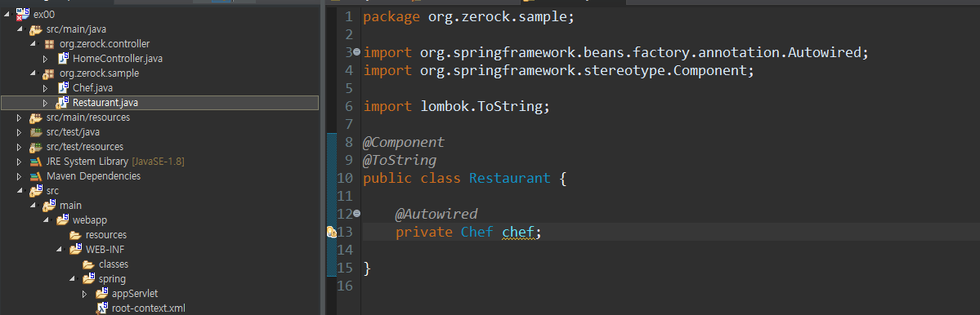
Task: Click the @ToString annotation
Action: coord(400,160)
